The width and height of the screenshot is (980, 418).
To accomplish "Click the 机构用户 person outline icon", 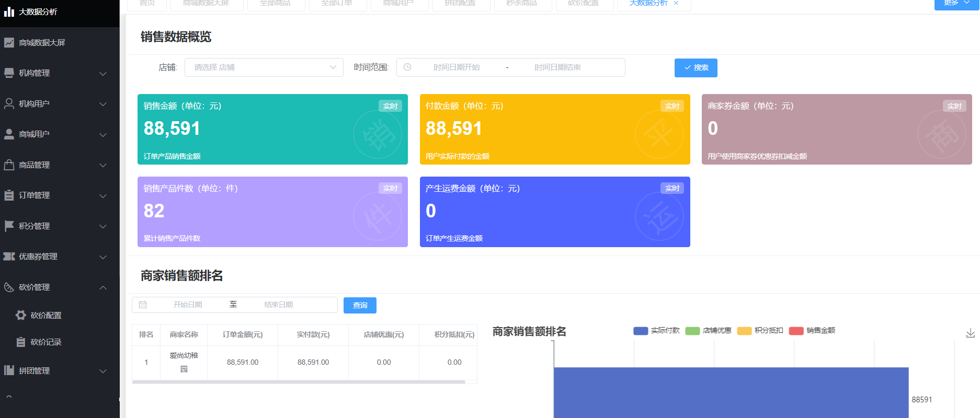I will click(9, 103).
